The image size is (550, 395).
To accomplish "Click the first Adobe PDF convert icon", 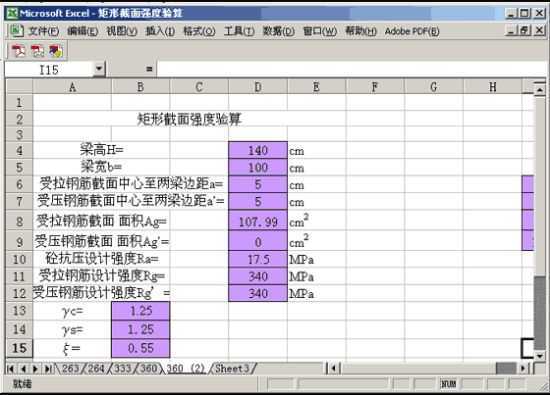I will [19, 51].
